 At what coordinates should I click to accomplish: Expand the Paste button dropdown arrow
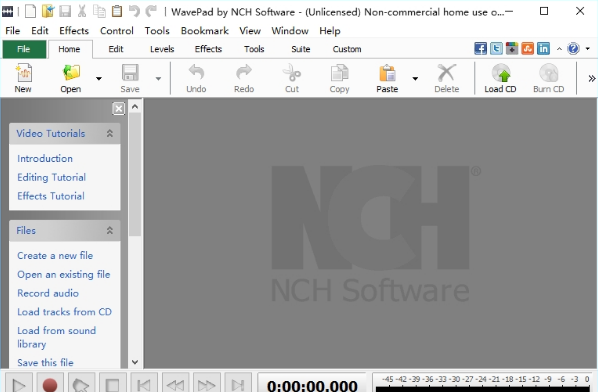coord(415,79)
